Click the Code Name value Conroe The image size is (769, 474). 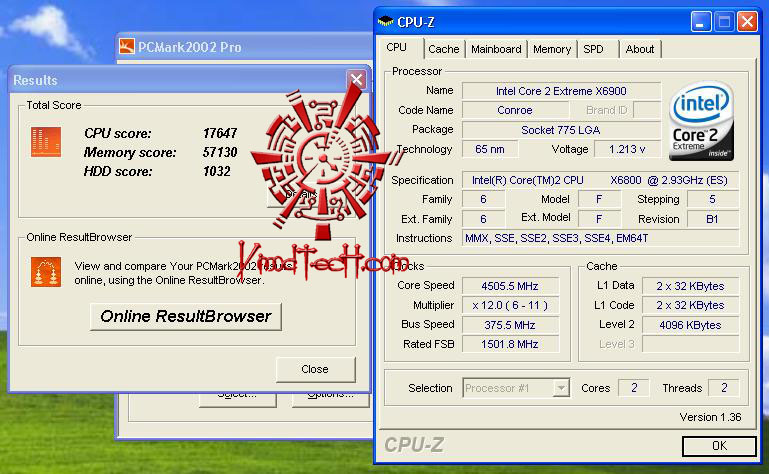click(515, 110)
